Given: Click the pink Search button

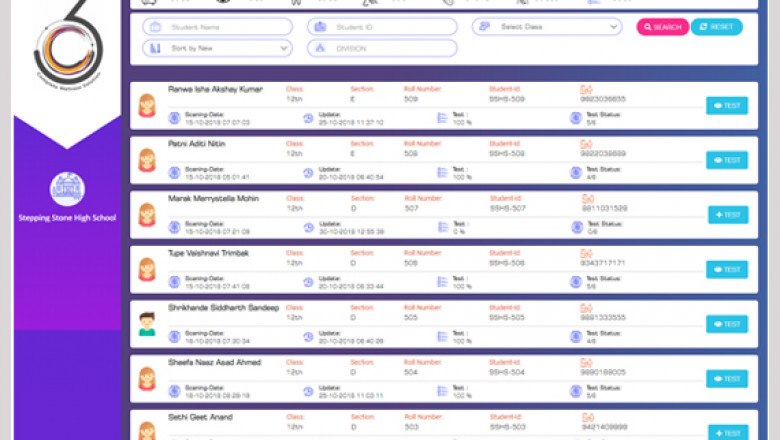Looking at the screenshot, I should [663, 27].
